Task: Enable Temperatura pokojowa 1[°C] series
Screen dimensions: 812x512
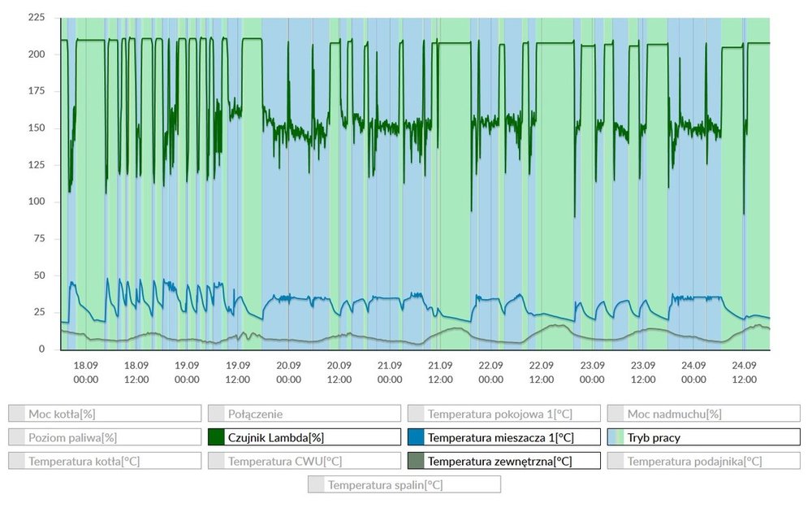Action: tap(502, 414)
